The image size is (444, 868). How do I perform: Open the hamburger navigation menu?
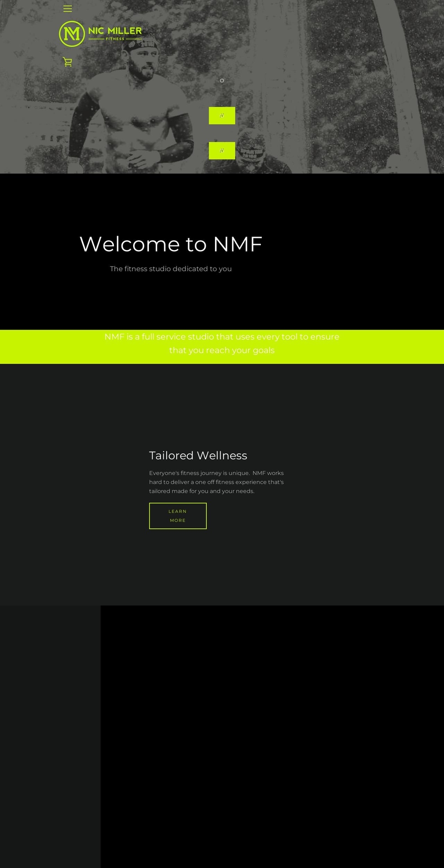click(68, 9)
